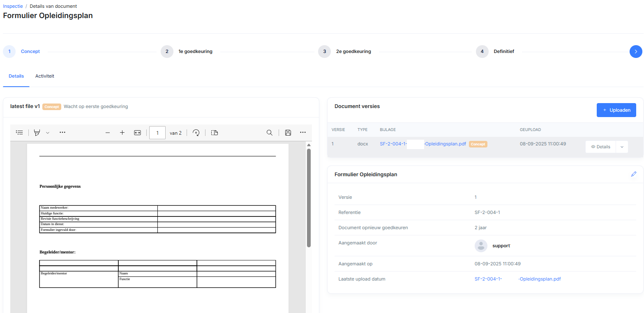
Task: Select the highlight tool in PDF toolbar
Action: pos(37,133)
